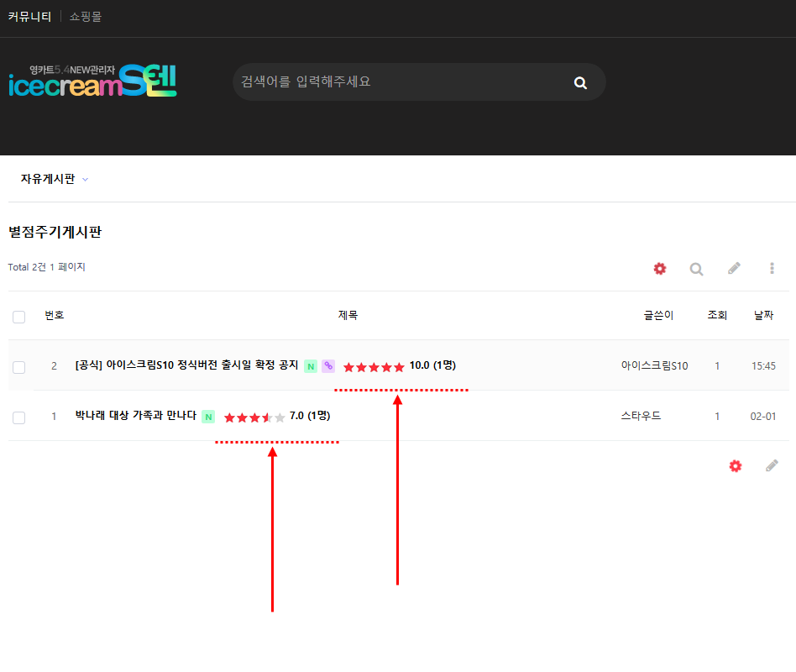
Task: Open the 아이스크림S10 정식버전 출시일 post
Action: tap(186, 365)
